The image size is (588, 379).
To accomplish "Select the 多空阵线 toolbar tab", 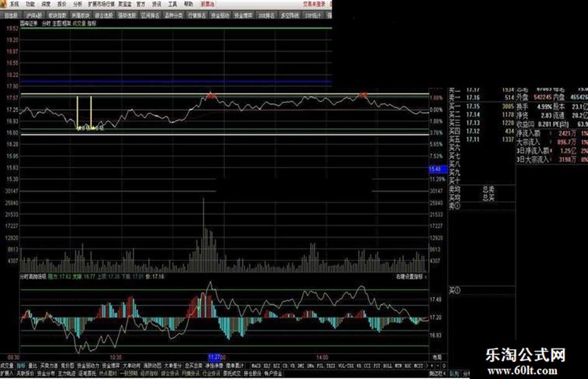I will (289, 16).
